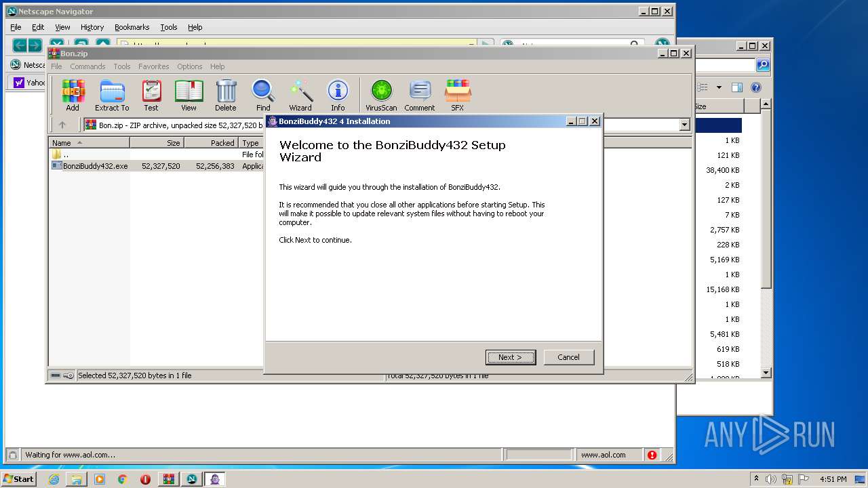Launch the Wizard wand icon
Viewport: 868px width, 488px height.
(300, 95)
